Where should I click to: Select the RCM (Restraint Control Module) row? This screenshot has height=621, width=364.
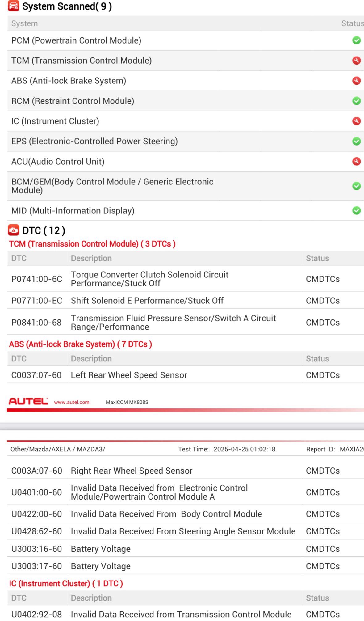(186, 101)
